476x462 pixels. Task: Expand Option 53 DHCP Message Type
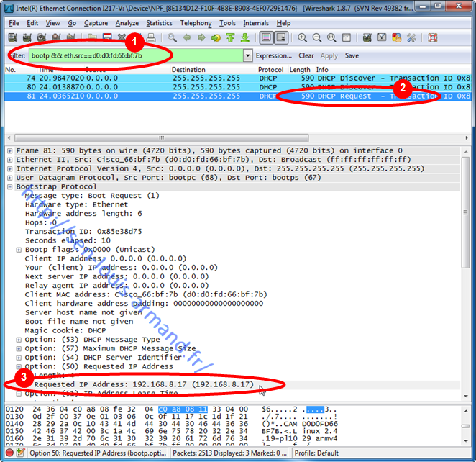[19, 340]
